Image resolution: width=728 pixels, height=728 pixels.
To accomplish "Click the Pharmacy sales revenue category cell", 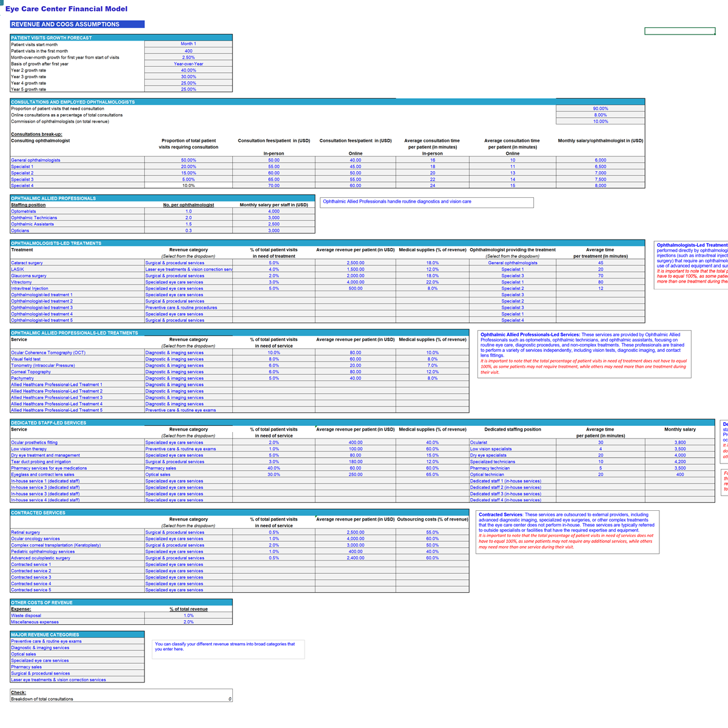I will click(189, 468).
